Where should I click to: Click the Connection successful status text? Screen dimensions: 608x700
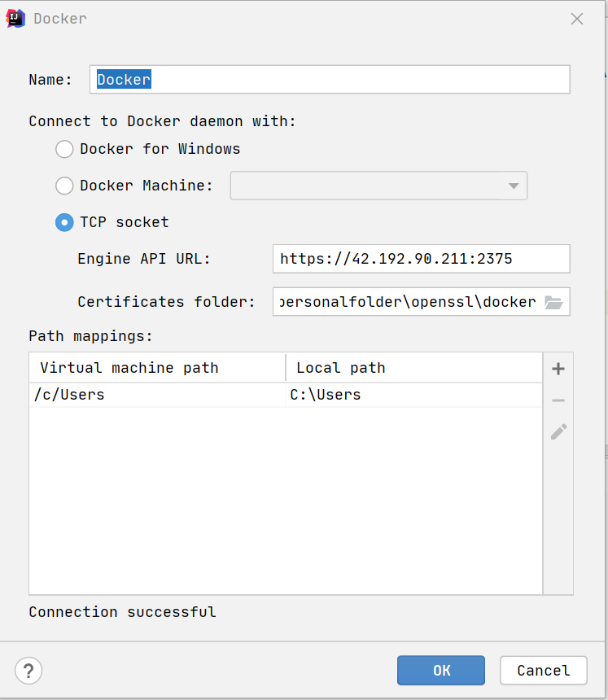[122, 612]
